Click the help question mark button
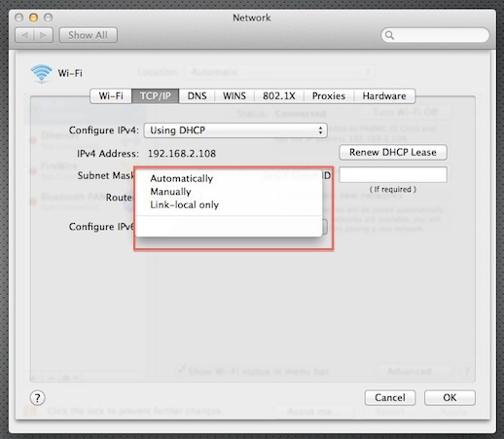Screen dimensions: 504x439 tap(38, 398)
